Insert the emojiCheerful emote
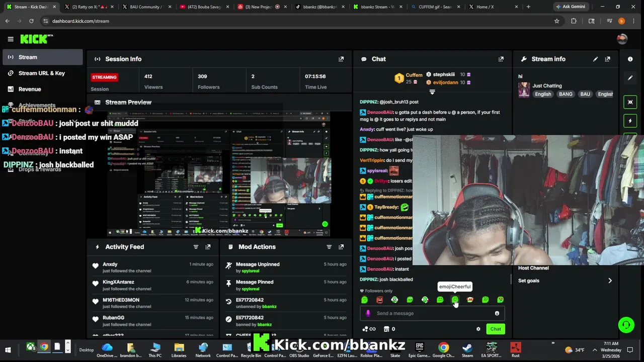Viewport: 644px width, 362px height. coord(455,300)
